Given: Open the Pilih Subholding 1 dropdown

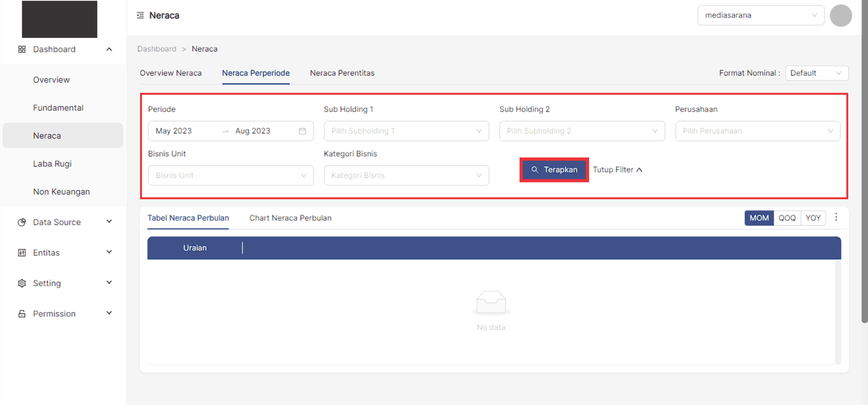Looking at the screenshot, I should (406, 131).
